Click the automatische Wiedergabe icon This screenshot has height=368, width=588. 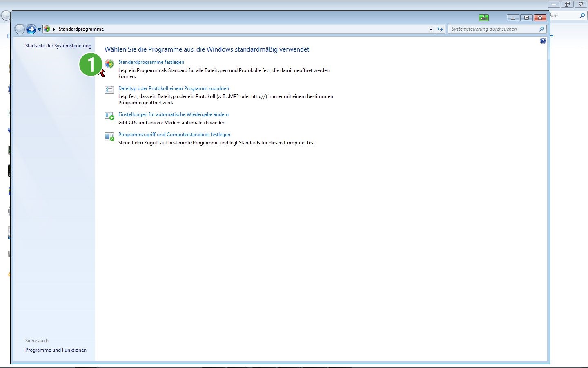pos(109,116)
